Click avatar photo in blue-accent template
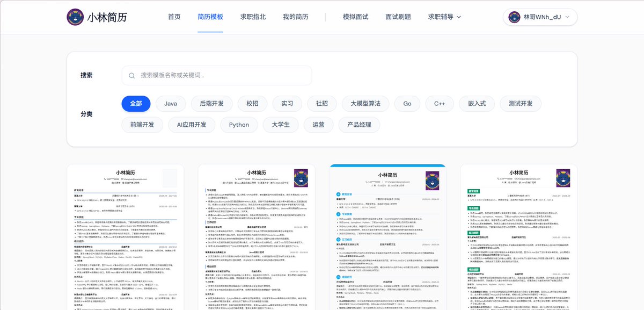644x310 pixels. pos(432,179)
